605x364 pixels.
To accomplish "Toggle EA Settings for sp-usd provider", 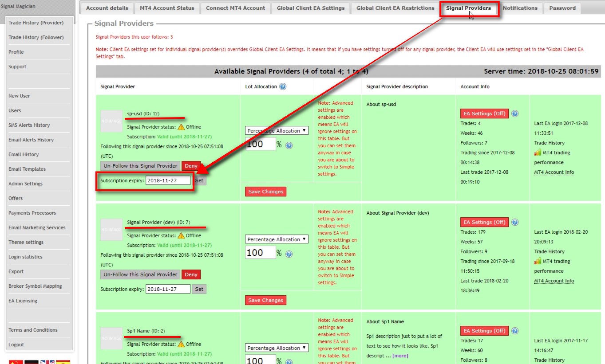I will 484,113.
